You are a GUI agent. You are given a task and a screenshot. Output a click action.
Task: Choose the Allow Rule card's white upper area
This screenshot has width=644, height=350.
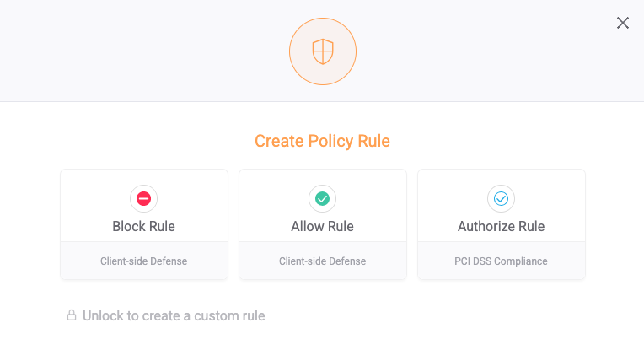323,206
